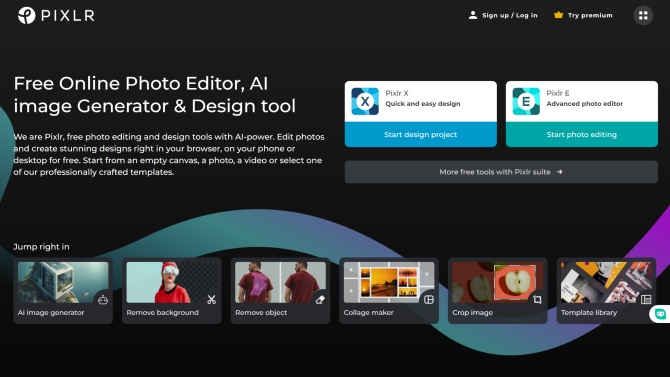The height and width of the screenshot is (377, 670).
Task: Click the Pixlr E app icon
Action: (x=526, y=101)
